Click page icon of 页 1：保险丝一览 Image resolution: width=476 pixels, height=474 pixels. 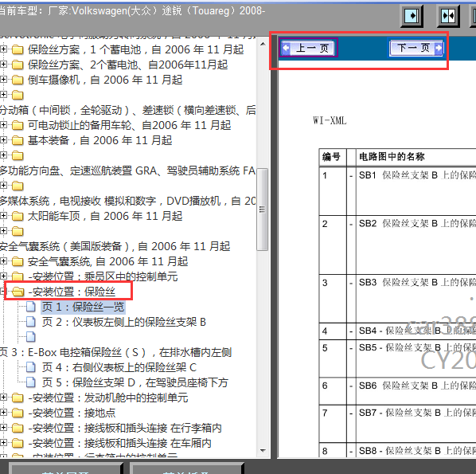(x=31, y=307)
